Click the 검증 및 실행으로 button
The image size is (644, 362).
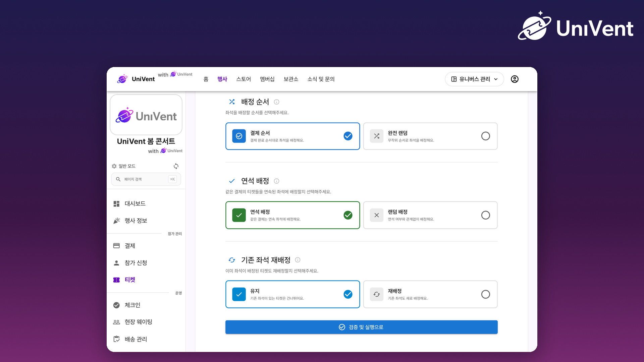361,327
